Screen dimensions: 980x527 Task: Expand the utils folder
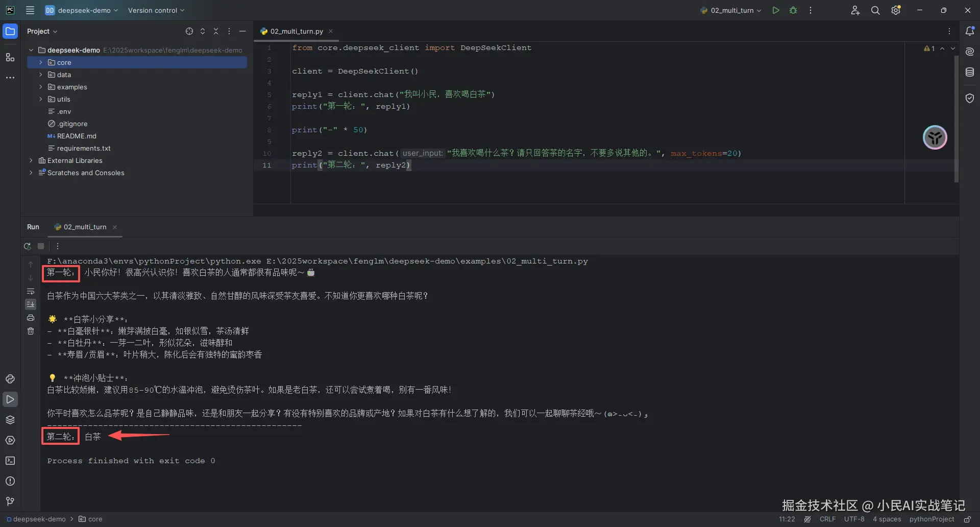[41, 99]
